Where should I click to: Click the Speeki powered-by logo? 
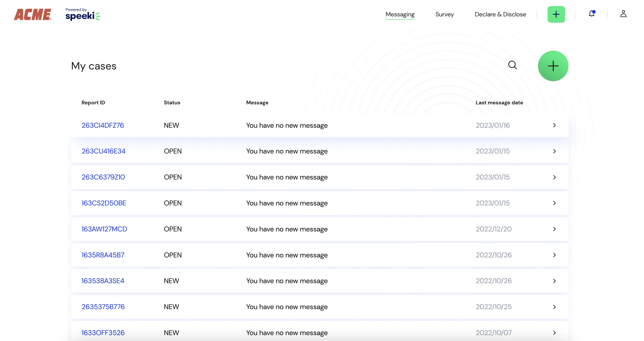tap(82, 14)
